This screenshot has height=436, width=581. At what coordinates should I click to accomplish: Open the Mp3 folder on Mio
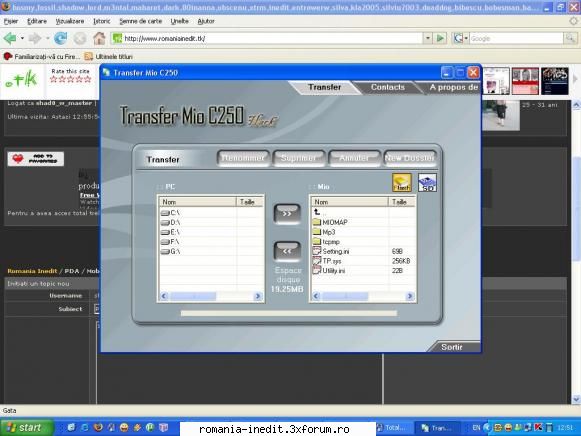tap(324, 232)
